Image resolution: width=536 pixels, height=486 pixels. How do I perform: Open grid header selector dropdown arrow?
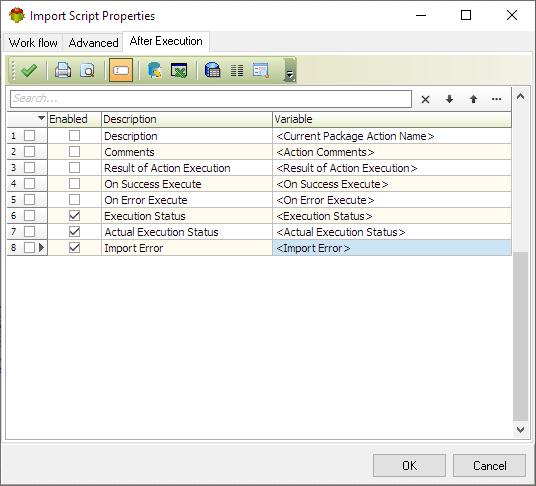click(41, 118)
